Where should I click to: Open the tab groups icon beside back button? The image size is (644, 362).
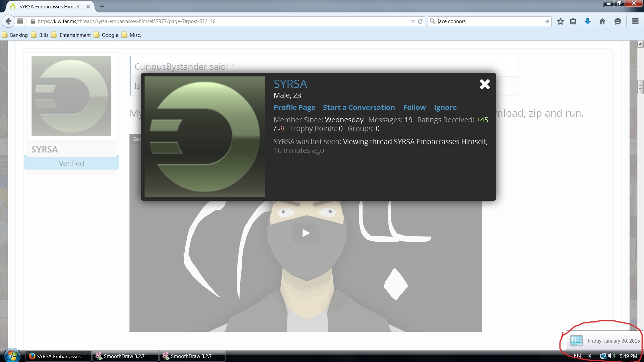point(20,21)
